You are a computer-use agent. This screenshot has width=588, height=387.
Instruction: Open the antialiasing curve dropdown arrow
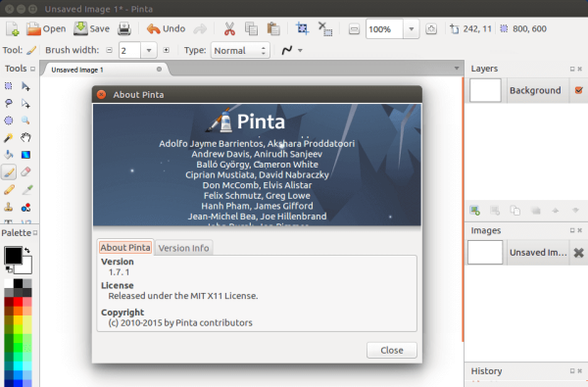pos(300,50)
